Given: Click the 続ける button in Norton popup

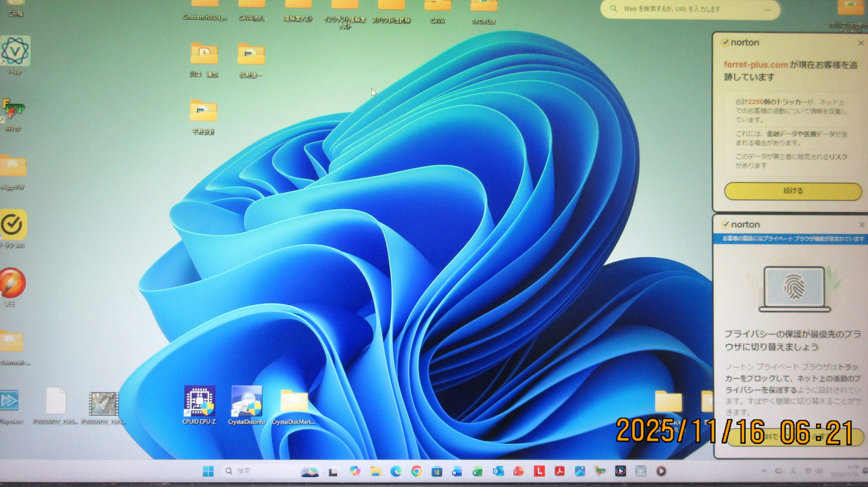Looking at the screenshot, I should [x=793, y=191].
